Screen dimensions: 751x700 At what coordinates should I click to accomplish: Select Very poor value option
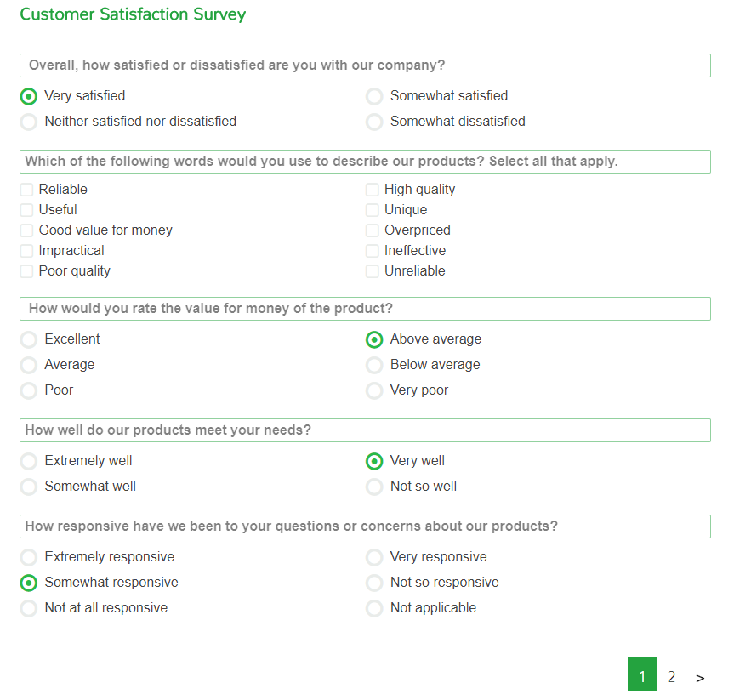pos(374,390)
